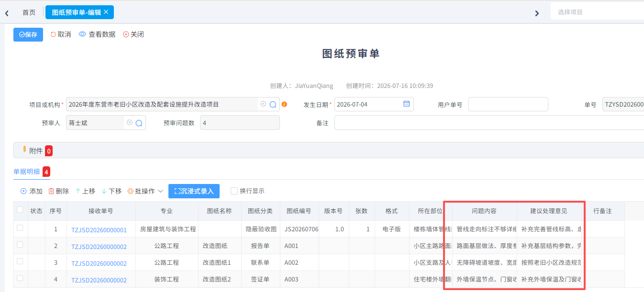Clear the 项目或机构 field value

[263, 104]
